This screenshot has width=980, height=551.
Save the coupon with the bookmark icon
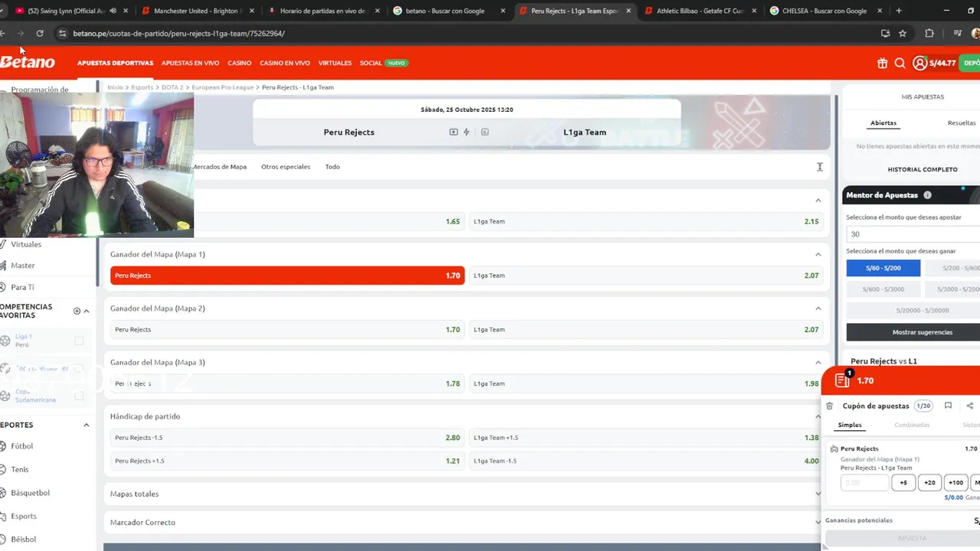(948, 406)
